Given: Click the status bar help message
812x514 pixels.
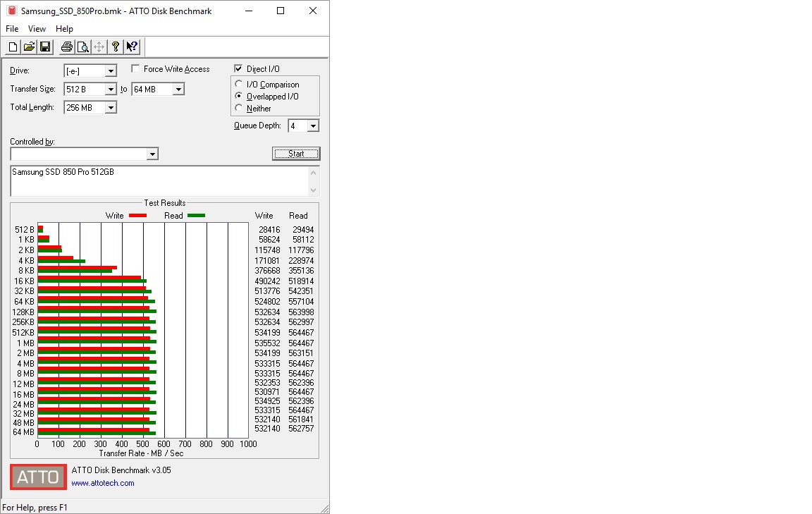Looking at the screenshot, I should 35,508.
